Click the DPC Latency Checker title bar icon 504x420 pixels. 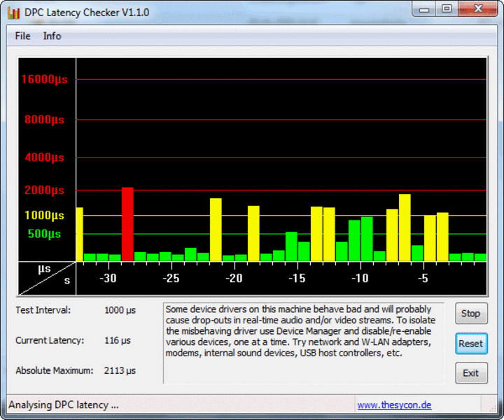point(13,13)
